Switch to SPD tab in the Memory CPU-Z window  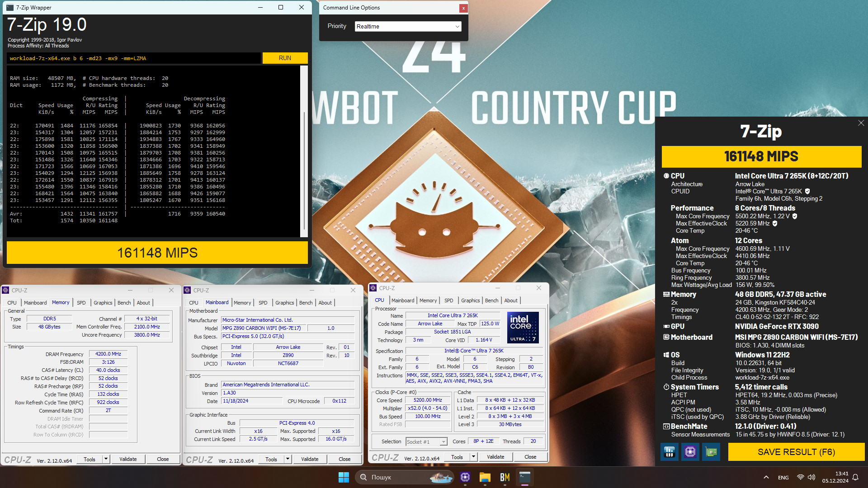click(x=81, y=303)
